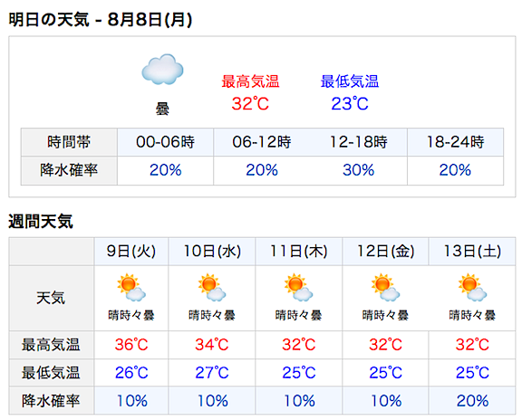Click the 降水確率 row label in weekly table
Image resolution: width=522 pixels, height=420 pixels.
coord(51,401)
